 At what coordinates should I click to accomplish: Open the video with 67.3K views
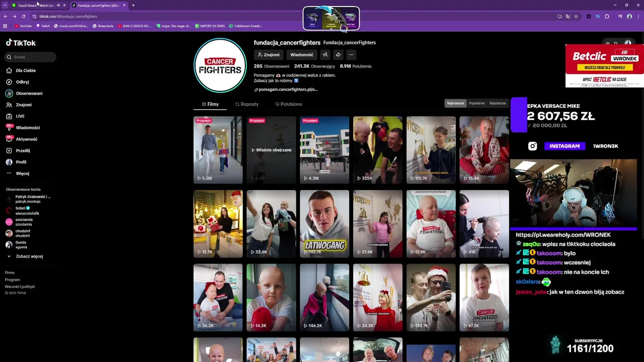tap(484, 297)
